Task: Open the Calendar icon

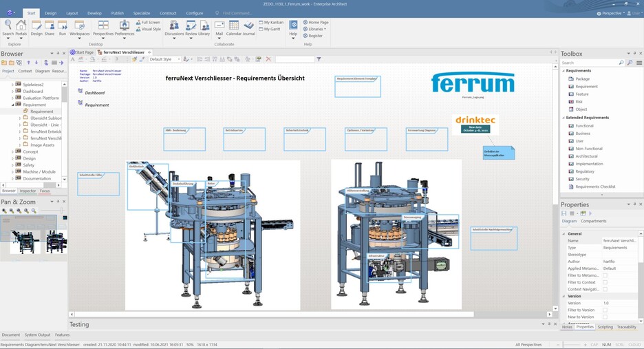Action: (x=234, y=28)
